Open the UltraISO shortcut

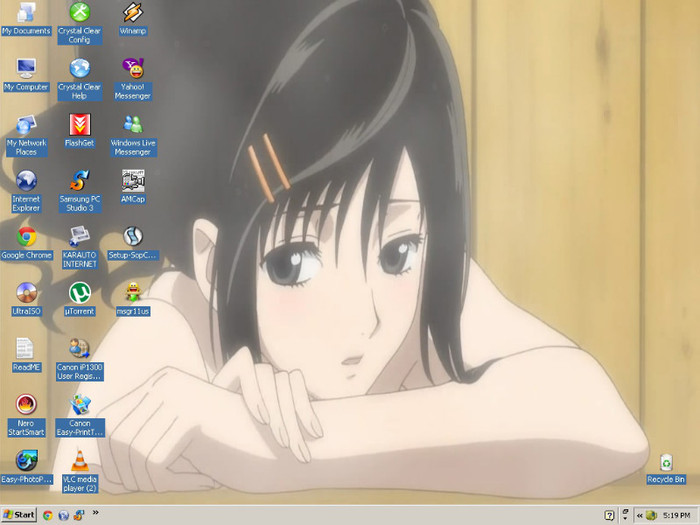pos(26,300)
